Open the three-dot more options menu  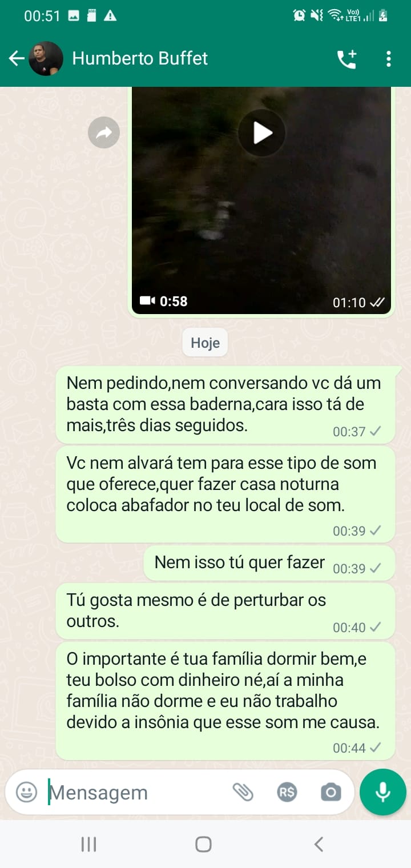click(x=388, y=59)
